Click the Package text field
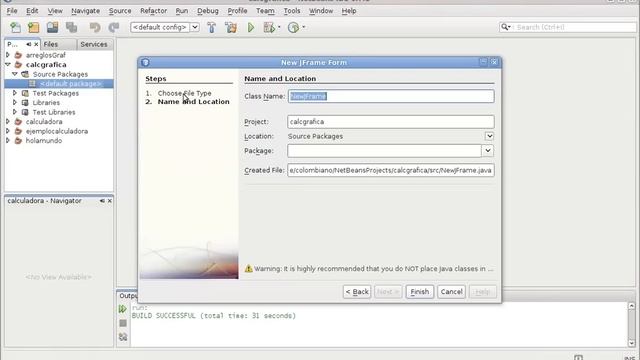 [x=384, y=151]
